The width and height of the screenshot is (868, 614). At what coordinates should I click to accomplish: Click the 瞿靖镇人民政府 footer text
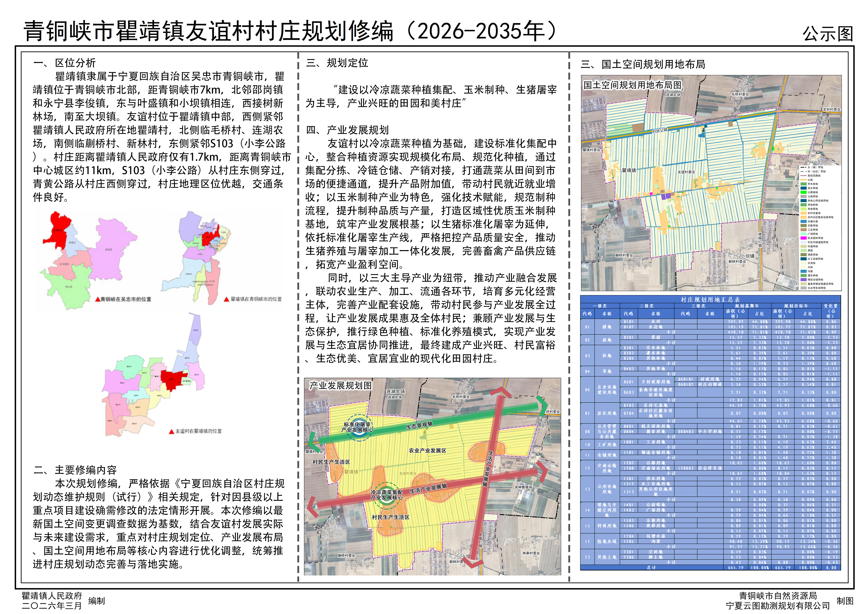tap(52, 596)
